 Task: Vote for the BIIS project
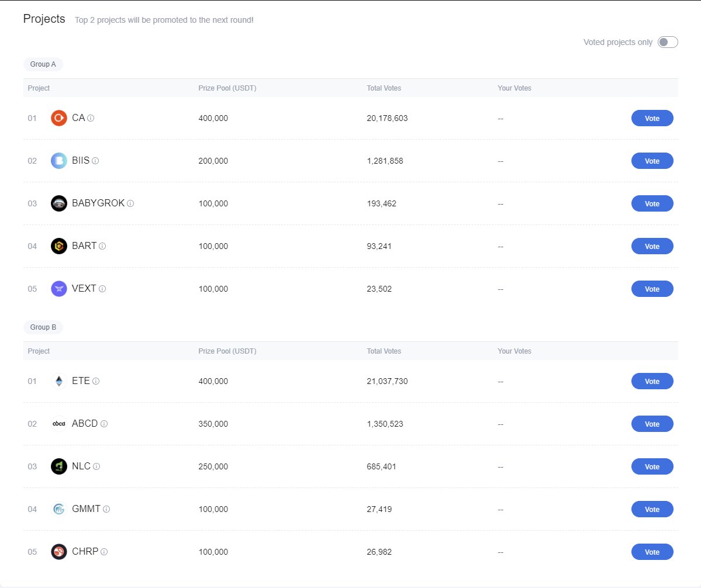click(x=652, y=161)
